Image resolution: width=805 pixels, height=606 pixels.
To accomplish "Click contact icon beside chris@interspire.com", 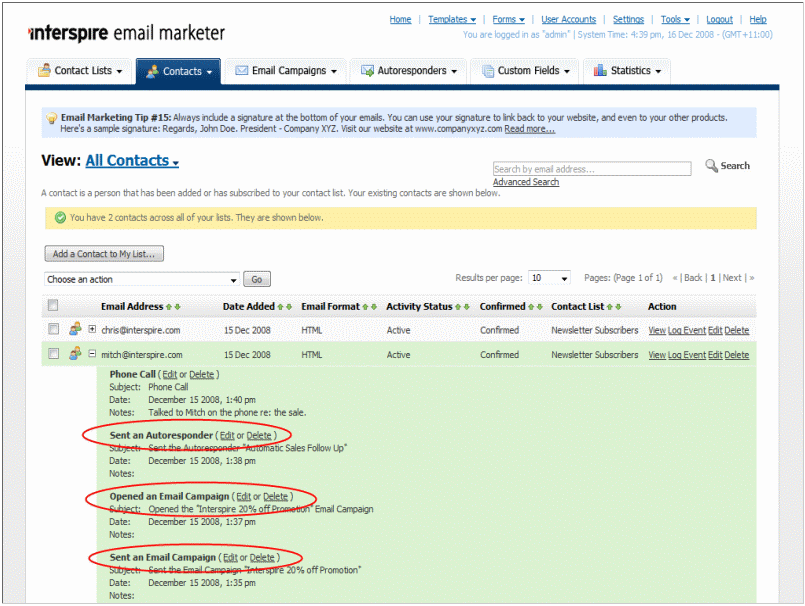I will 75,328.
